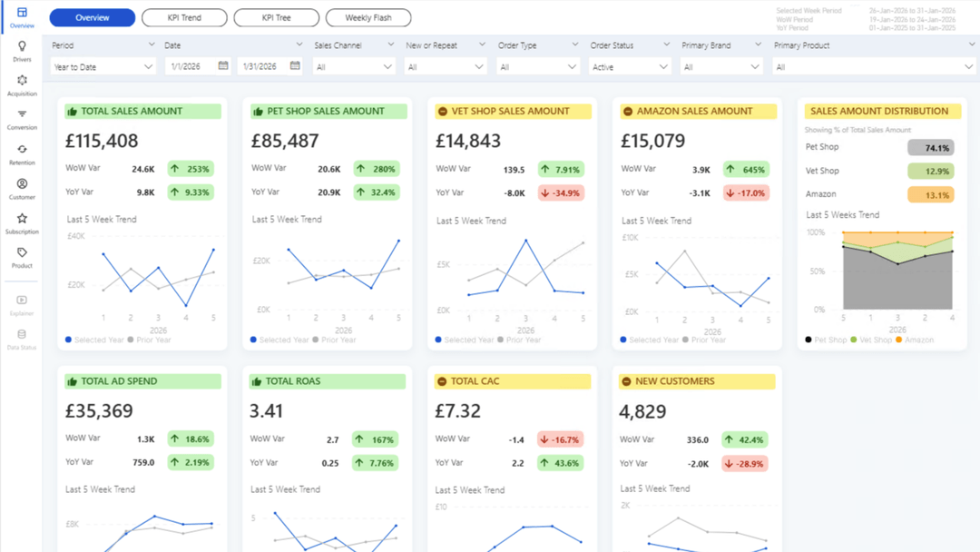This screenshot has height=552, width=980.
Task: Click thumbs-up icon on Pet Shop Sales Amount
Action: [x=258, y=112]
